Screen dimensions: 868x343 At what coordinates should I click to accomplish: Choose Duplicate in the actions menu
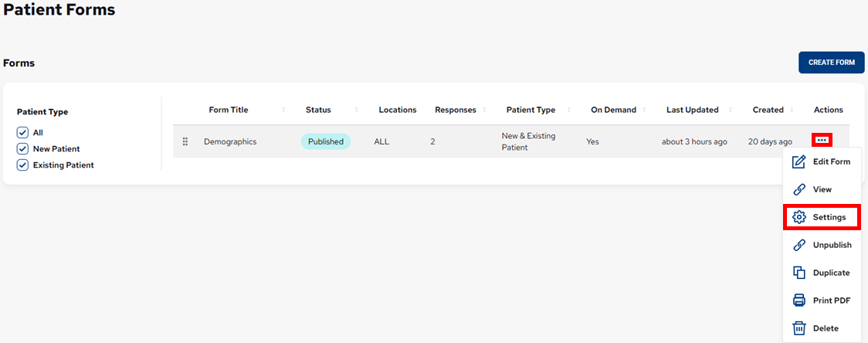(x=831, y=273)
